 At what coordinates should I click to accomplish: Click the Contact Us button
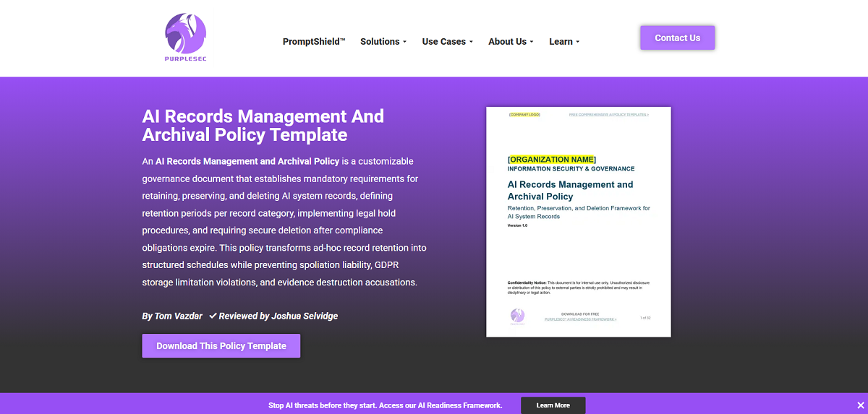tap(677, 38)
